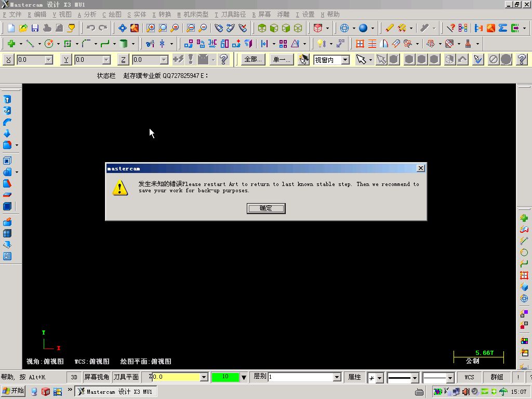Open the 帮助 menu

(330, 14)
